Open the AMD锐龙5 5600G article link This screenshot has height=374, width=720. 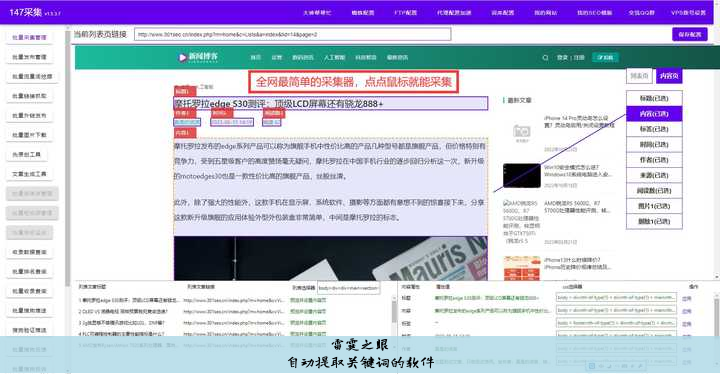tap(578, 207)
